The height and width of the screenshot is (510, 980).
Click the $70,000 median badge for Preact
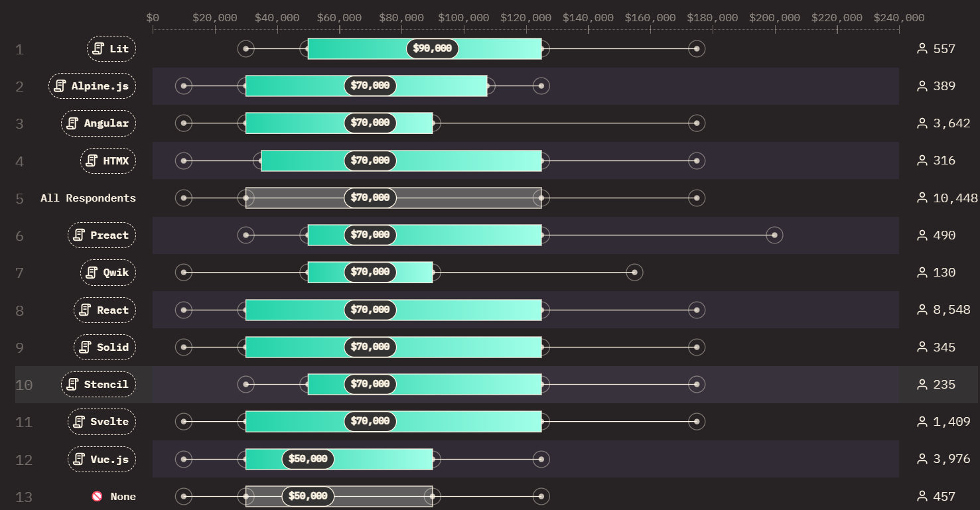(x=370, y=235)
